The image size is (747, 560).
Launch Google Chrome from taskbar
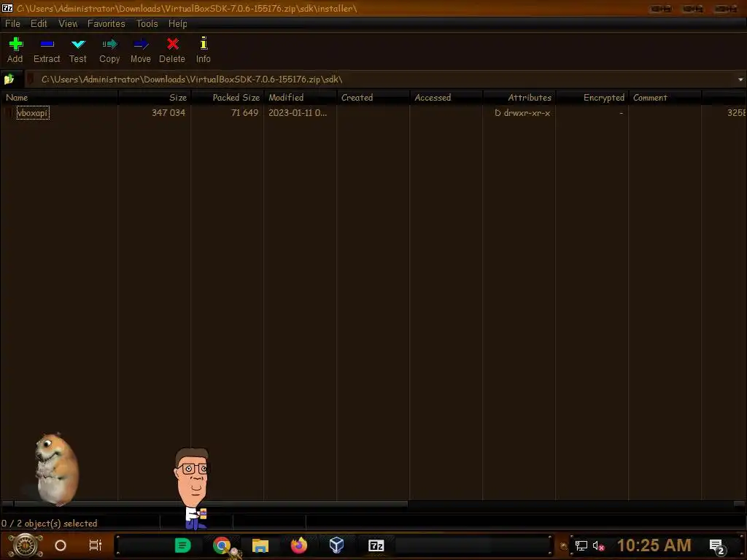(222, 545)
